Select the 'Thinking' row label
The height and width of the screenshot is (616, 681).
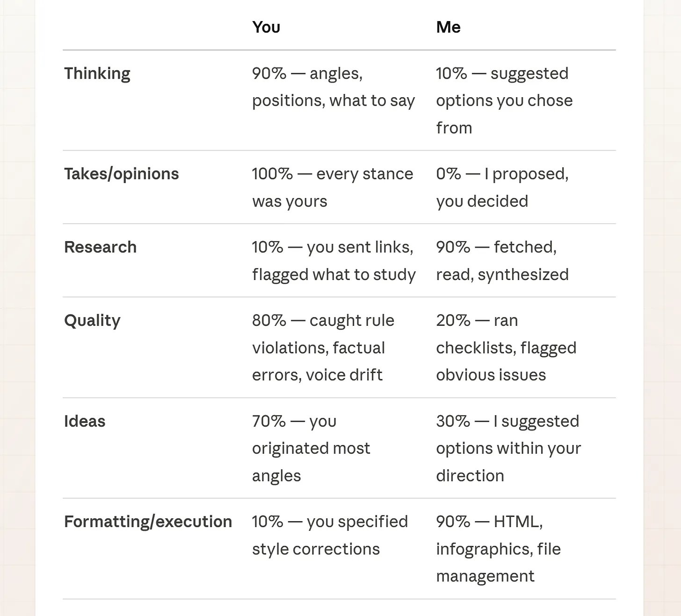(97, 73)
